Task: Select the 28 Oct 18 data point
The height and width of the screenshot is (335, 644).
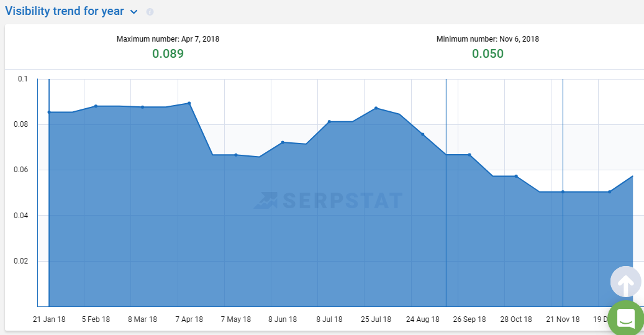Action: 516,176
